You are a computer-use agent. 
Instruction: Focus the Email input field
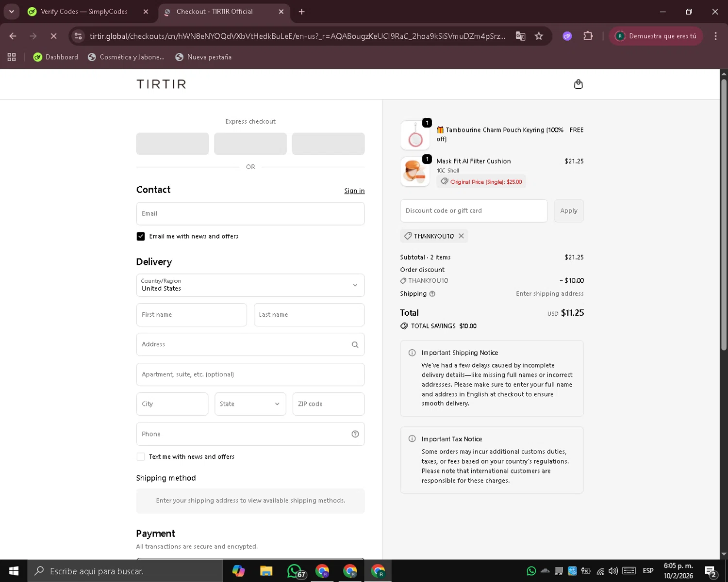(250, 214)
